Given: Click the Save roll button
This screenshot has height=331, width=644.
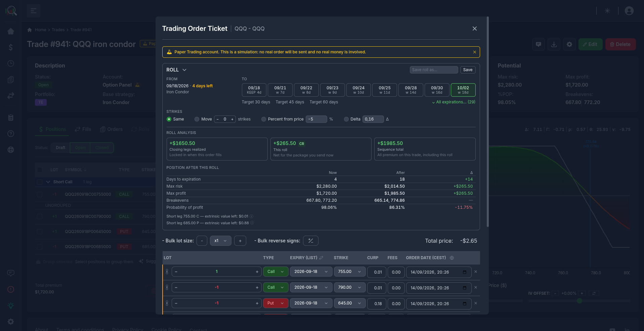Looking at the screenshot, I should tap(468, 70).
